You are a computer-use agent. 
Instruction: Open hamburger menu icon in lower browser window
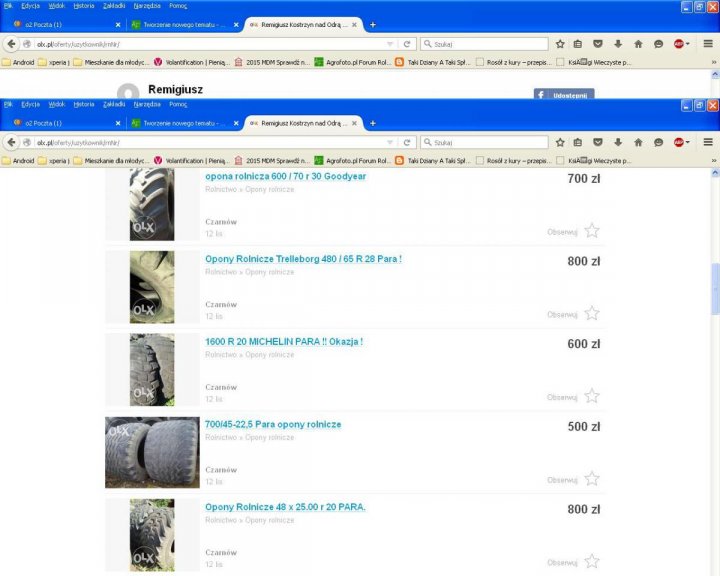click(x=708, y=143)
